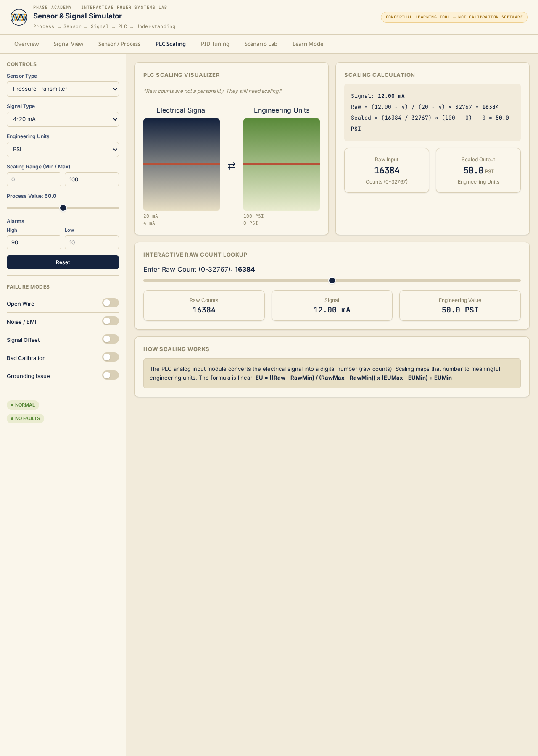Switch to the Overview tab
Screen dimensions: 538x756
tap(26, 44)
